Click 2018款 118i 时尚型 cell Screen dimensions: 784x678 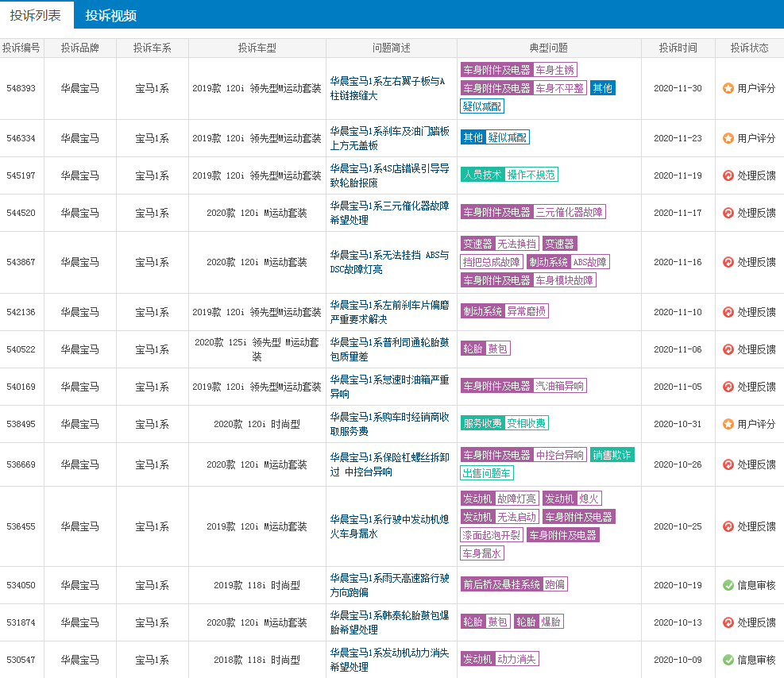click(257, 660)
